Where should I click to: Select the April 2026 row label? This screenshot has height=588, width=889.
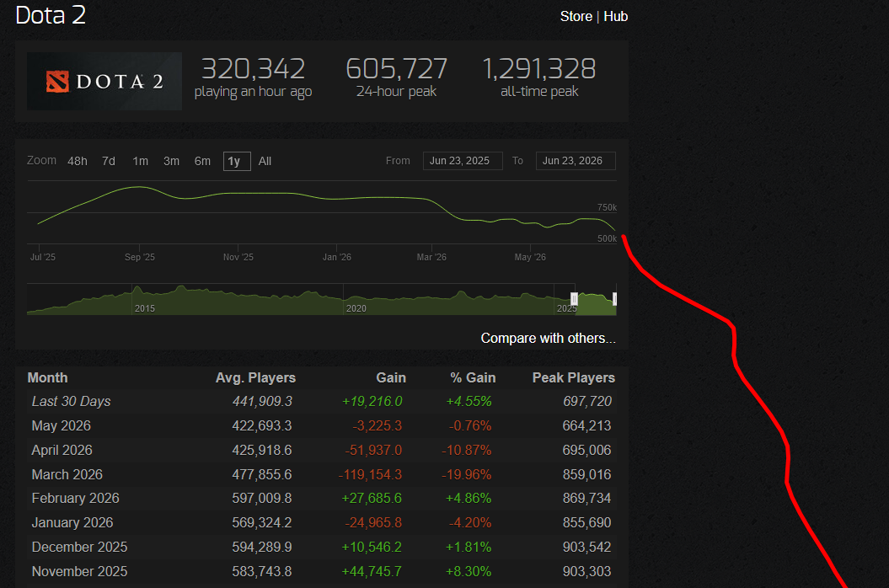coord(62,450)
